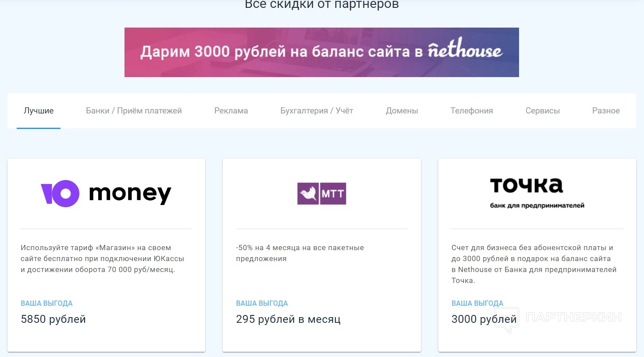The image size is (644, 357).
Task: Click the 3000 рублей benefit value
Action: click(484, 319)
